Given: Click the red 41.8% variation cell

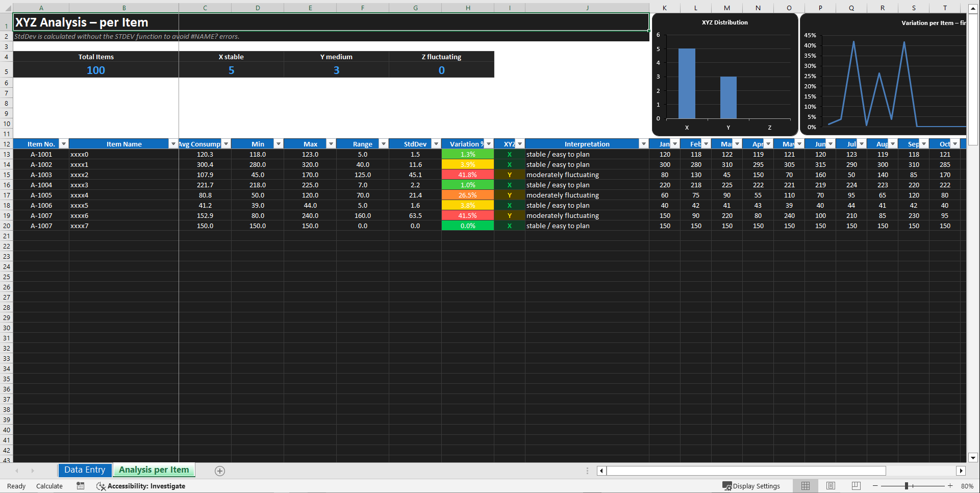Looking at the screenshot, I should point(468,175).
